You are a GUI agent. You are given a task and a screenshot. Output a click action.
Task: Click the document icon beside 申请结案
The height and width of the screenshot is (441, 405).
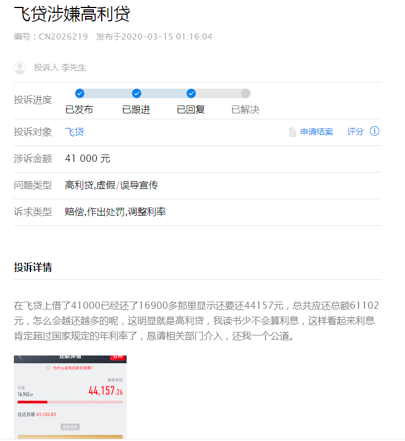click(x=292, y=132)
